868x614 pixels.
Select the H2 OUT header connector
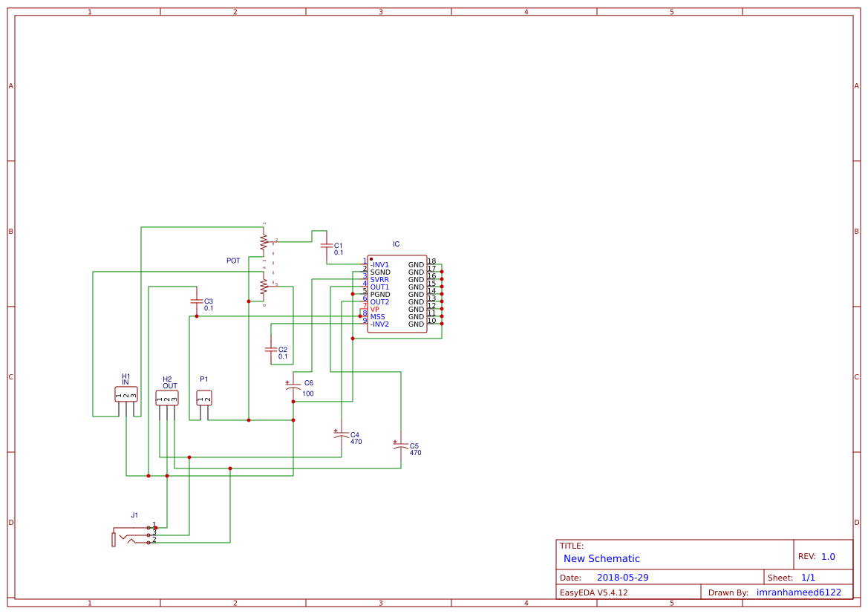coord(167,396)
